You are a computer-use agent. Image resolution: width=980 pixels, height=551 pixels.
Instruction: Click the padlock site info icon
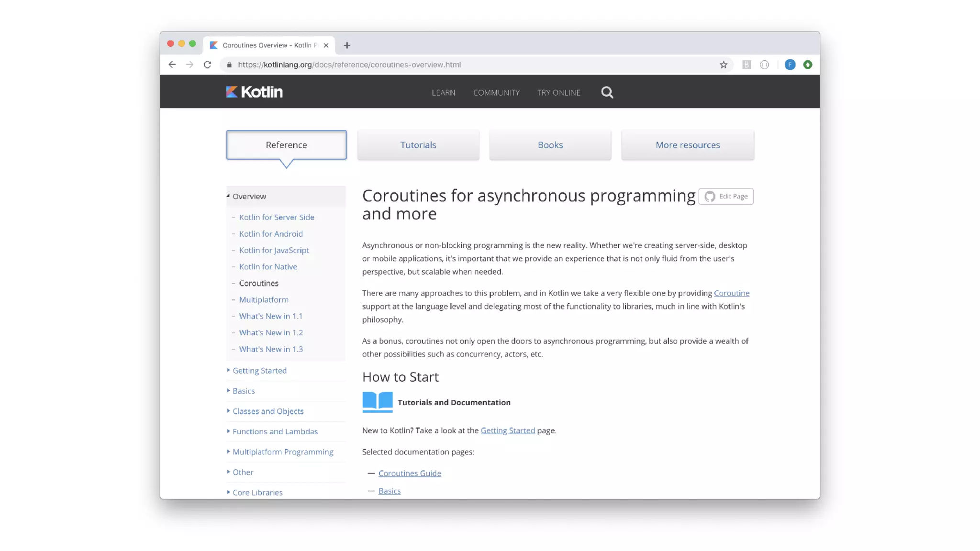[229, 65]
